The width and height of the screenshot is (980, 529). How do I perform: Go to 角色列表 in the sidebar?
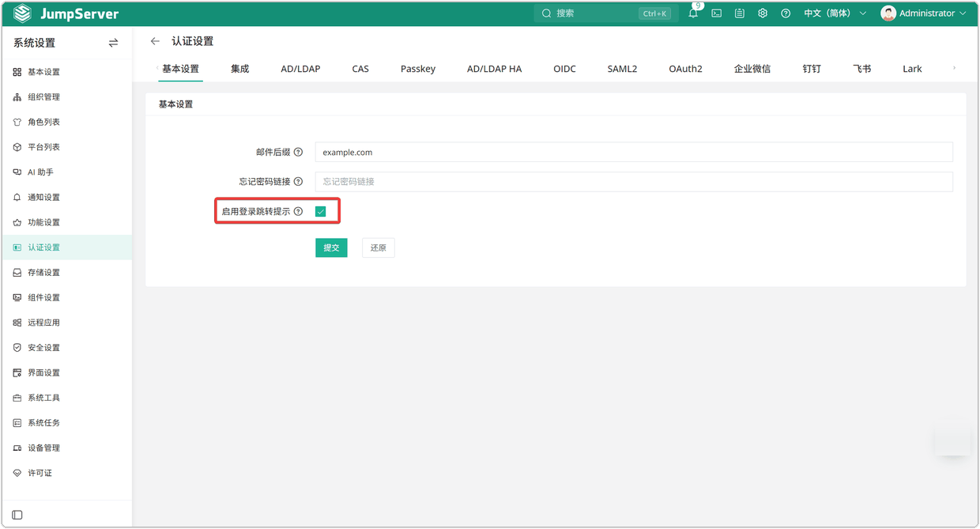tap(66, 123)
